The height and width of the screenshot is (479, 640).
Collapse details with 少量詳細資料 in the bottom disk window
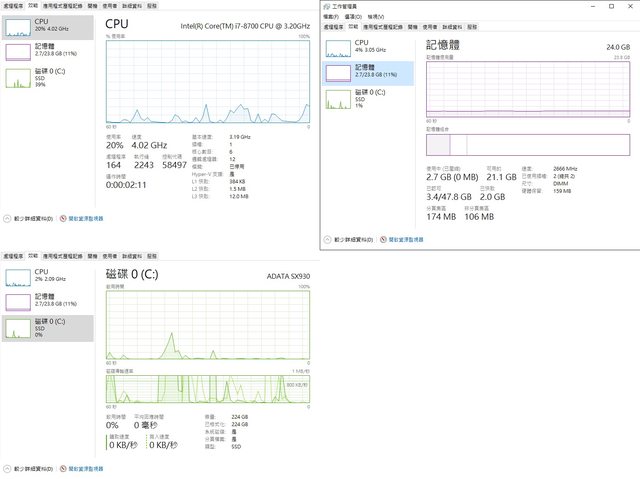30,468
